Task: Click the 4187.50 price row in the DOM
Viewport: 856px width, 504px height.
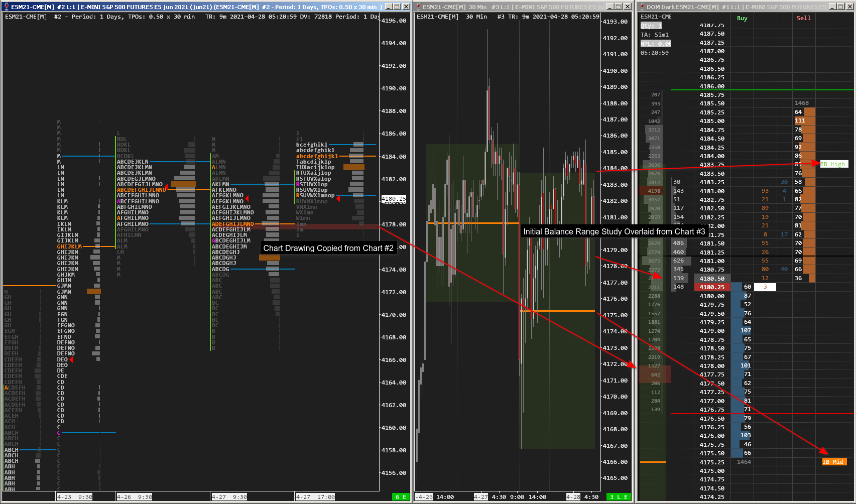Action: (712, 34)
